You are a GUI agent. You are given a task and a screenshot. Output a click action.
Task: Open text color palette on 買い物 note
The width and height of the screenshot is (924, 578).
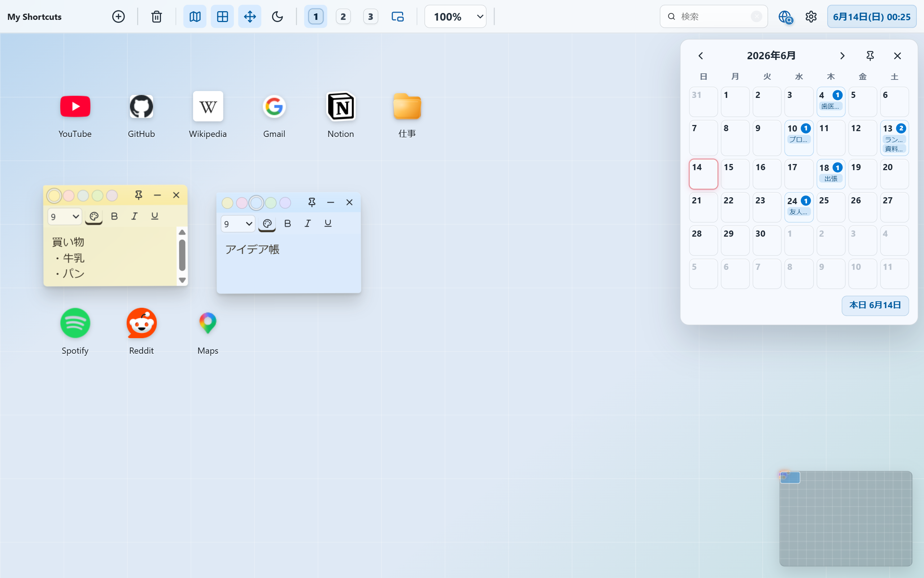click(x=94, y=217)
